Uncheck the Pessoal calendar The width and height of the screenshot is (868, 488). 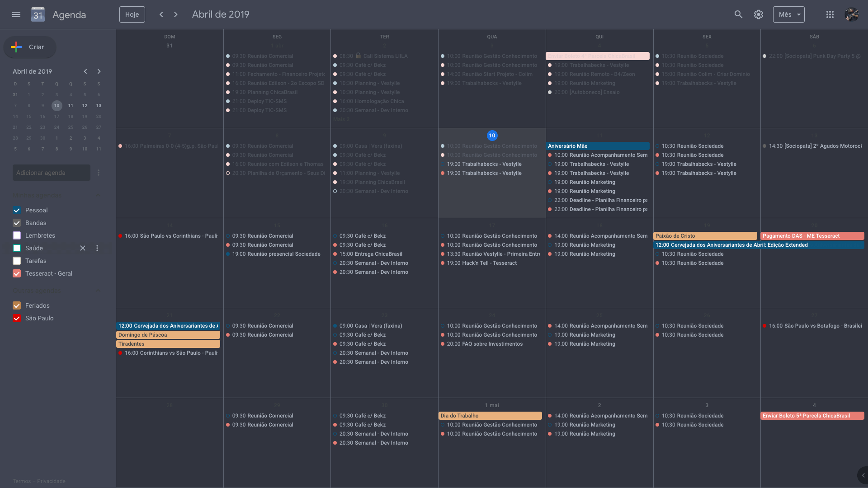(17, 210)
